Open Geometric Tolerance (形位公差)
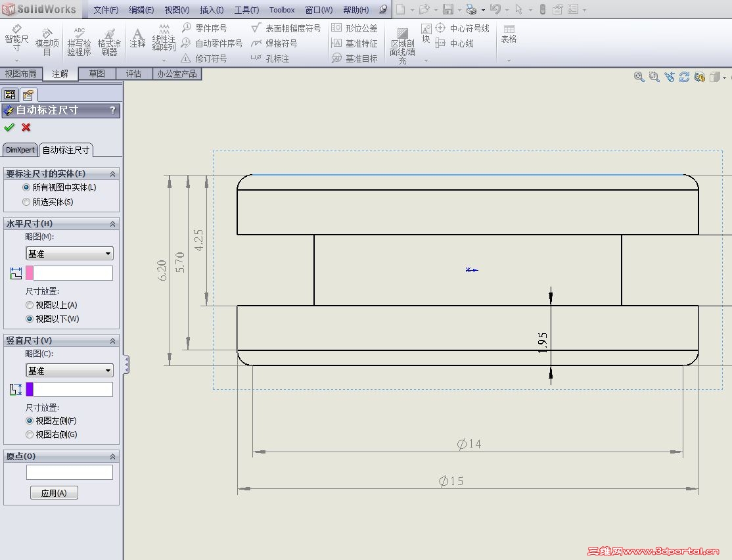 [354, 28]
